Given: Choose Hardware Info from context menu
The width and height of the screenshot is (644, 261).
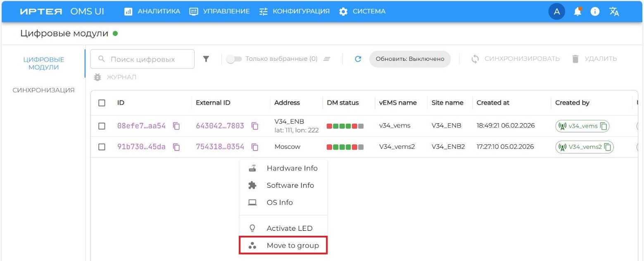Looking at the screenshot, I should point(283,168).
